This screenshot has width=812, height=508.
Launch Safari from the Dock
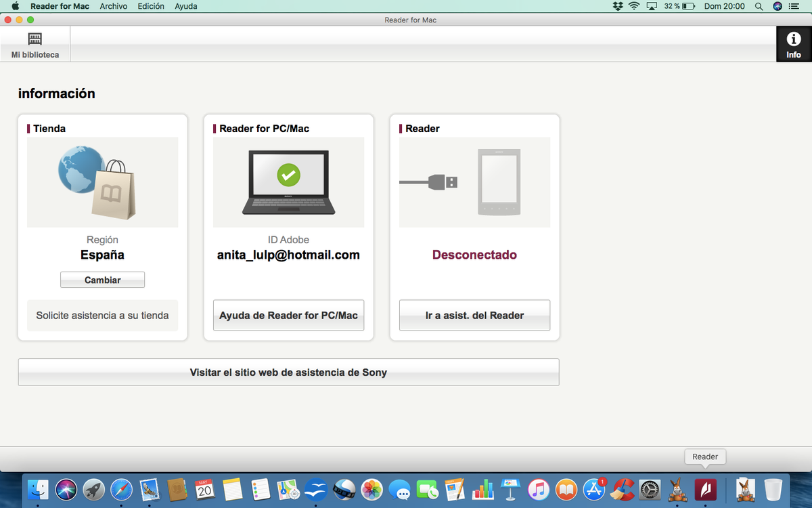(121, 489)
